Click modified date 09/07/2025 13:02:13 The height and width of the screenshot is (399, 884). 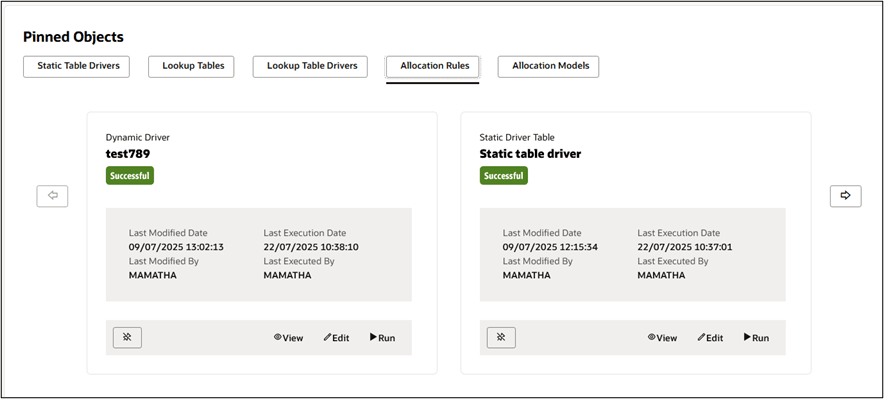pos(176,247)
